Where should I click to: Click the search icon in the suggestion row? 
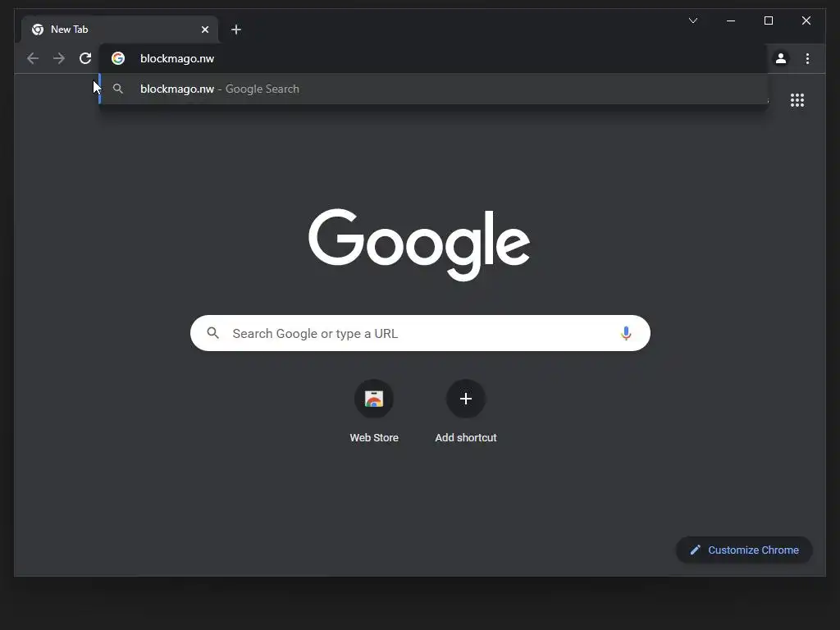point(118,89)
